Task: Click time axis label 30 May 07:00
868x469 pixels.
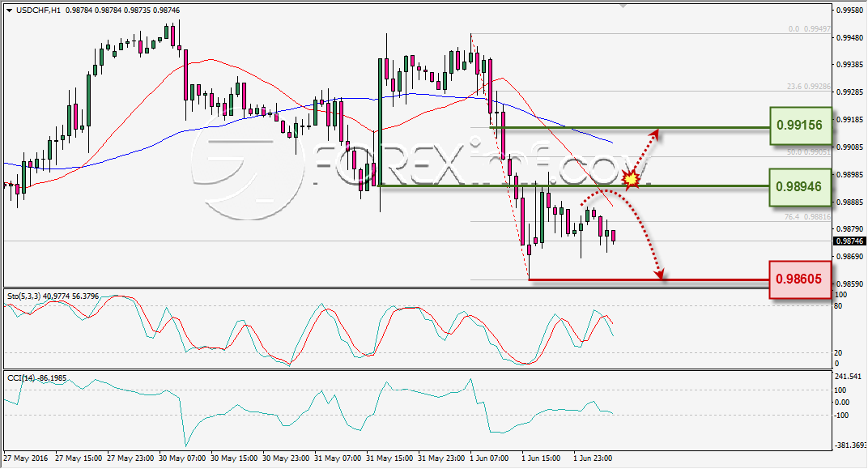Action: coord(182,458)
